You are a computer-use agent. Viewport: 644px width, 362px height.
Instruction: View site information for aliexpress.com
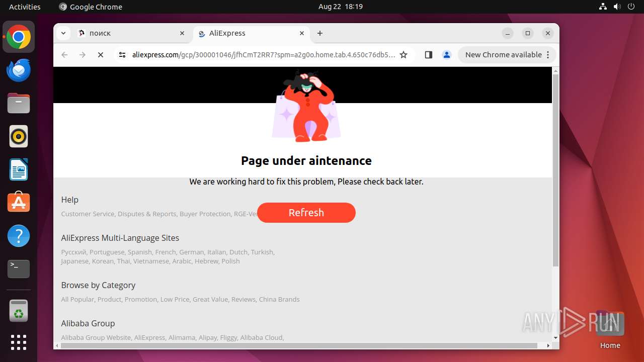click(x=122, y=55)
